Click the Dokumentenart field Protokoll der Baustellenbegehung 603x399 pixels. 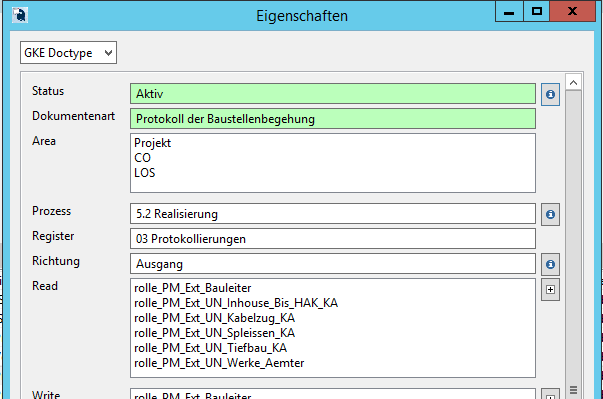point(333,119)
